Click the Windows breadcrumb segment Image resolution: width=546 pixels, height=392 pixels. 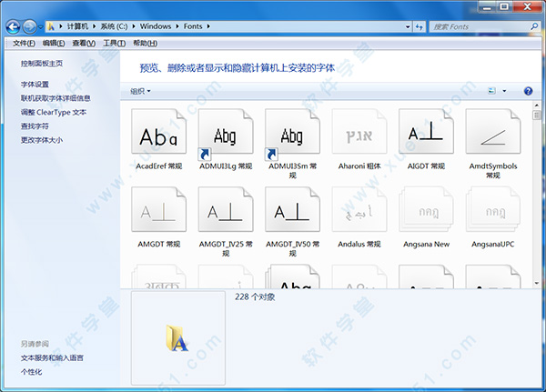click(156, 26)
